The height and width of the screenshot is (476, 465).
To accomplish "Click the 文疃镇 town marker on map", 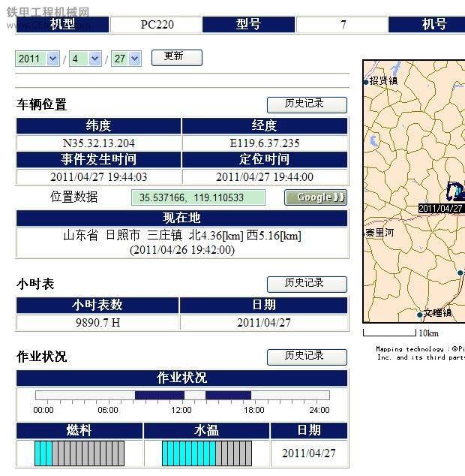I will pos(420,315).
